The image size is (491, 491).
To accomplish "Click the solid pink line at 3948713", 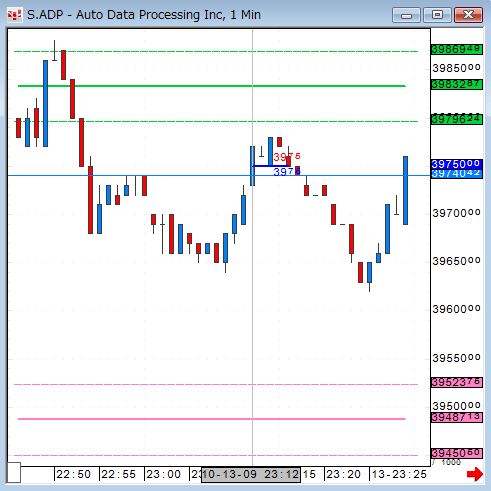I will tap(212, 419).
